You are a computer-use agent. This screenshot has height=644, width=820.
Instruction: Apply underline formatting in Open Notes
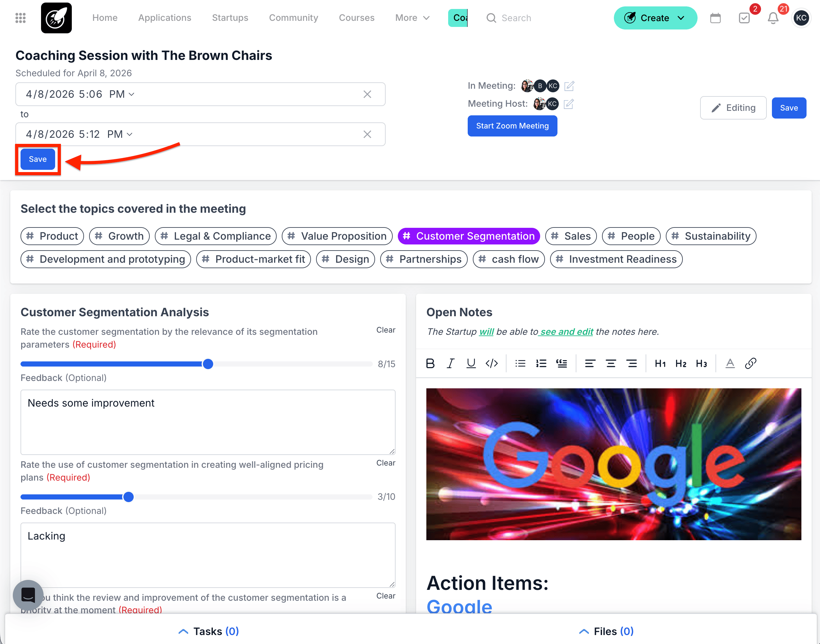coord(471,363)
